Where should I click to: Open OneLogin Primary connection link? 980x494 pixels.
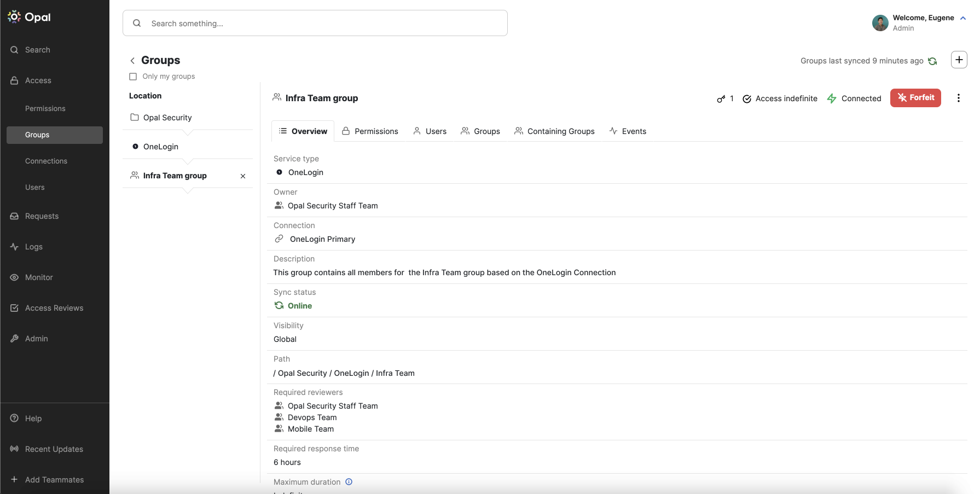pos(322,239)
